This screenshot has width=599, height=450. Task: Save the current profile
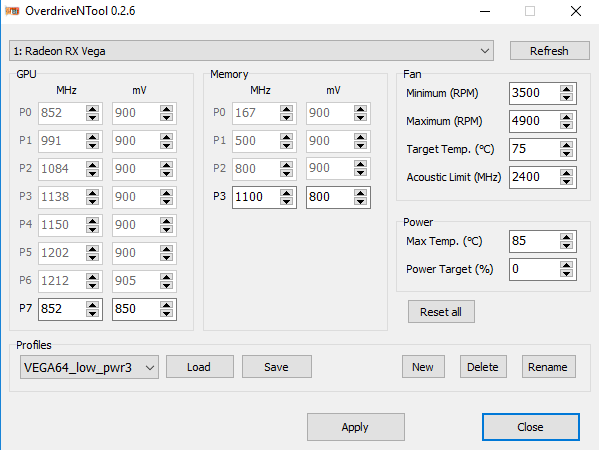pyautogui.click(x=277, y=367)
